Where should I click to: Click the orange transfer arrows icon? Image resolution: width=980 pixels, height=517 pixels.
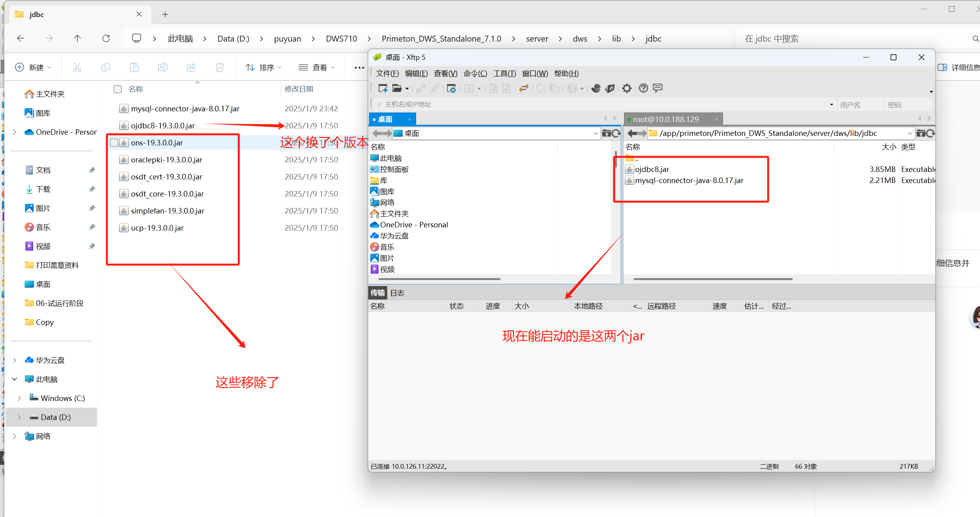click(x=523, y=88)
